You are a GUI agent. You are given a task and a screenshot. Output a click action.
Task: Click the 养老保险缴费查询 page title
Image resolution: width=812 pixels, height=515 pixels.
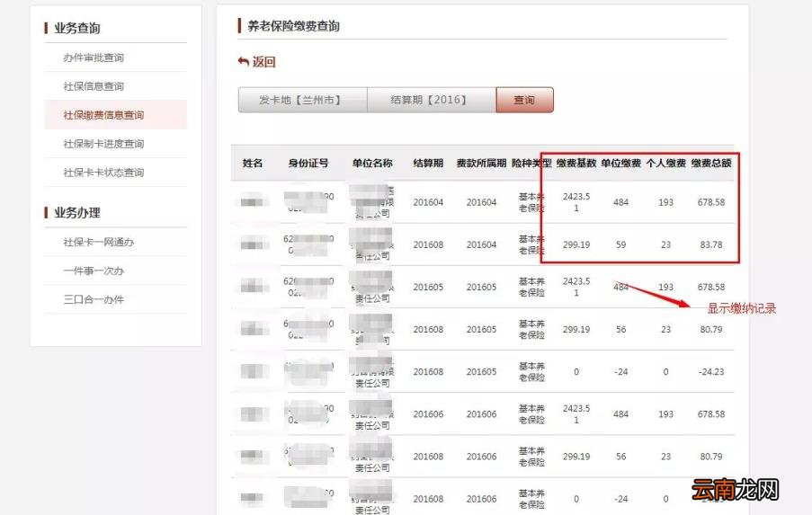(x=294, y=26)
